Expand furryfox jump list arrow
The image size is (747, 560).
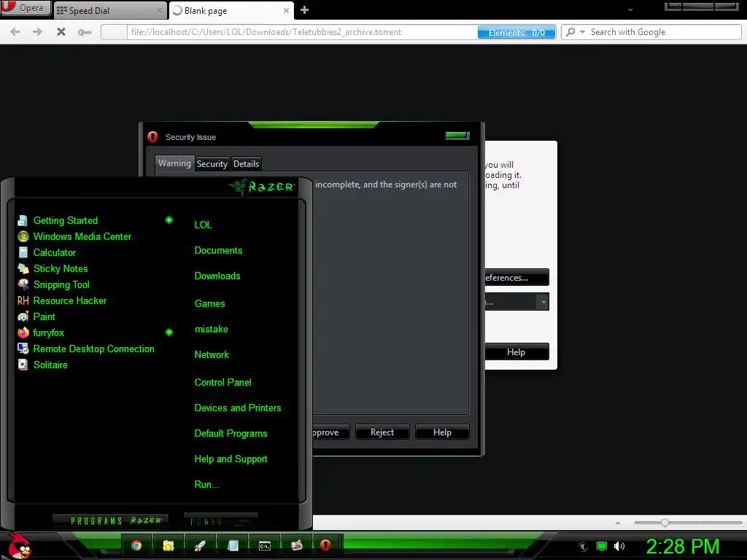(x=169, y=332)
